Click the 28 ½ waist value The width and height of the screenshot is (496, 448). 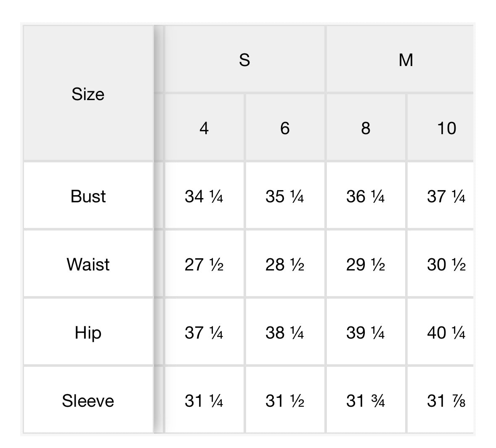285,265
